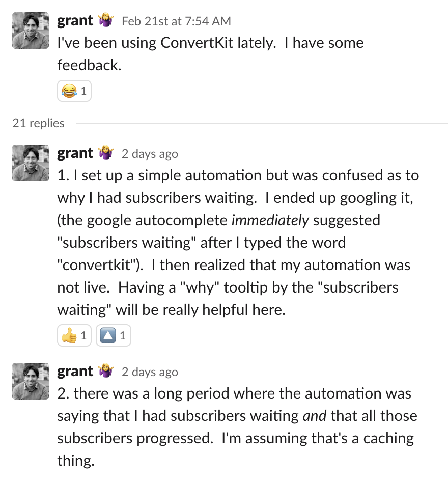This screenshot has width=448, height=477.
Task: Toggle the blue up-arrow reaction
Action: pos(114,336)
